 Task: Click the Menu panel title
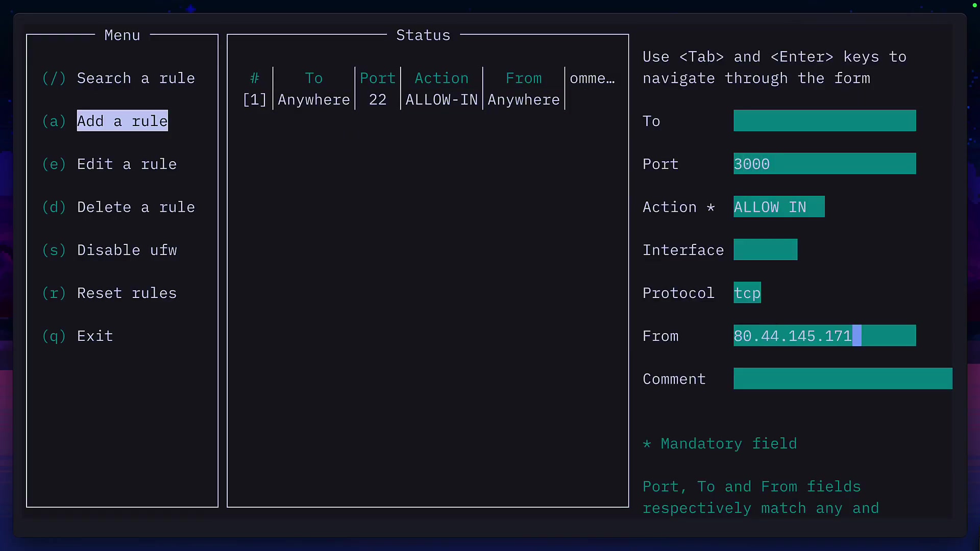(121, 35)
